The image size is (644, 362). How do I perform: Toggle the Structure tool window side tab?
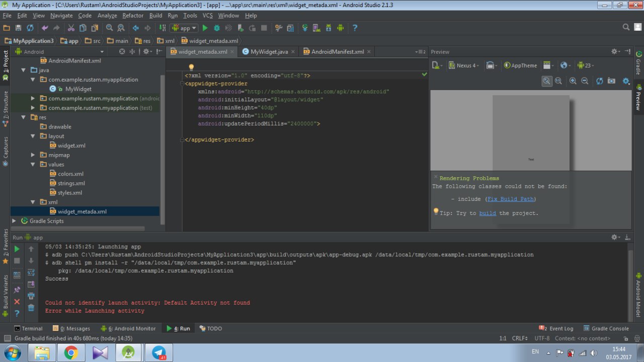click(5, 108)
